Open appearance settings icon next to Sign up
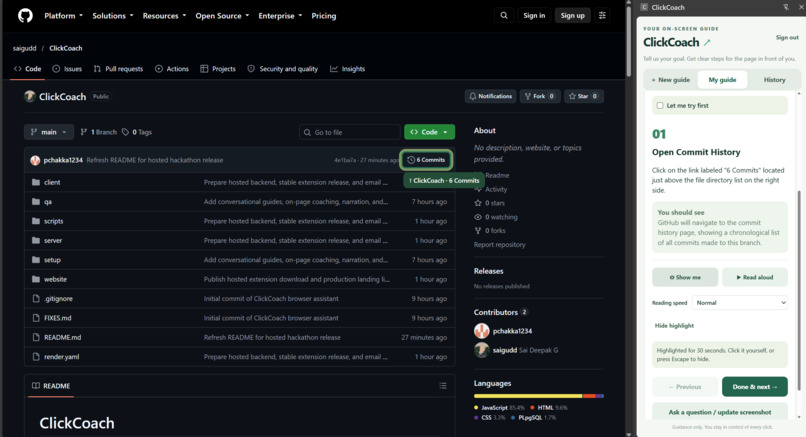Viewport: 806px width, 437px height. tap(602, 15)
